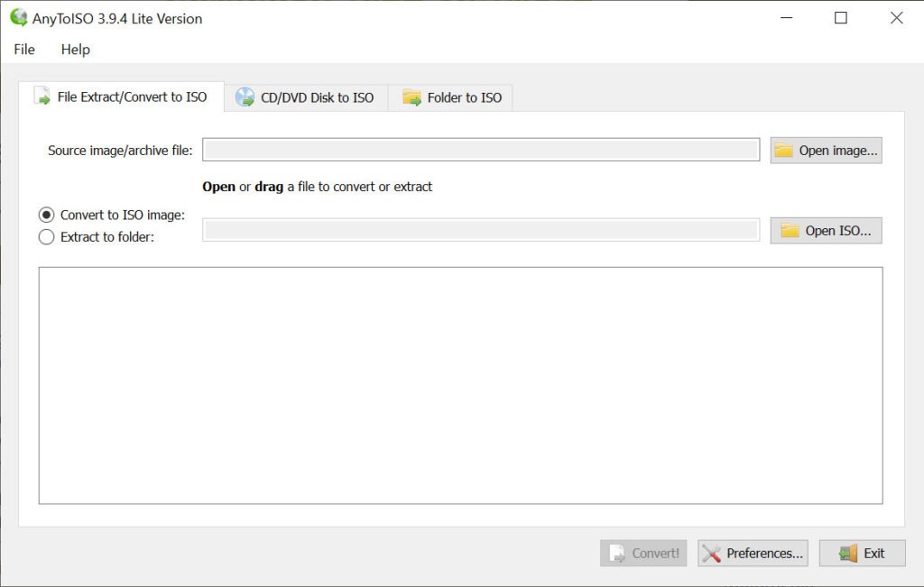Minimize the AnyToISO window

[x=786, y=18]
